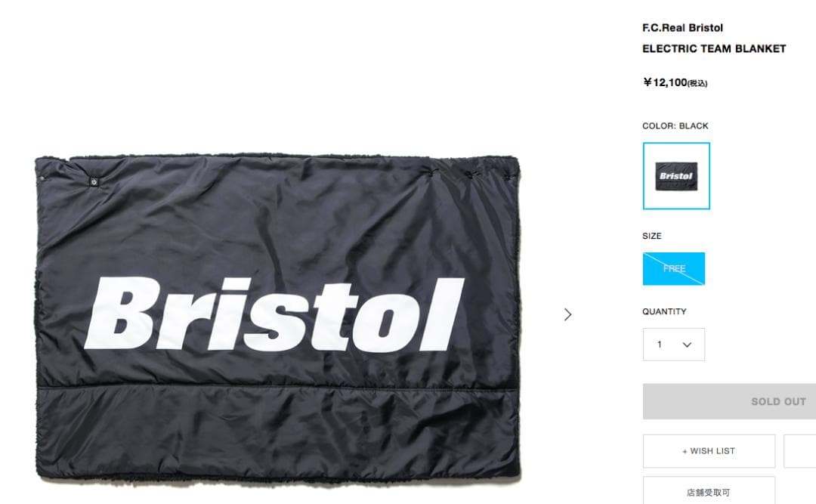The height and width of the screenshot is (504, 816).
Task: Click the 税込 tax-included label
Action: pos(697,83)
